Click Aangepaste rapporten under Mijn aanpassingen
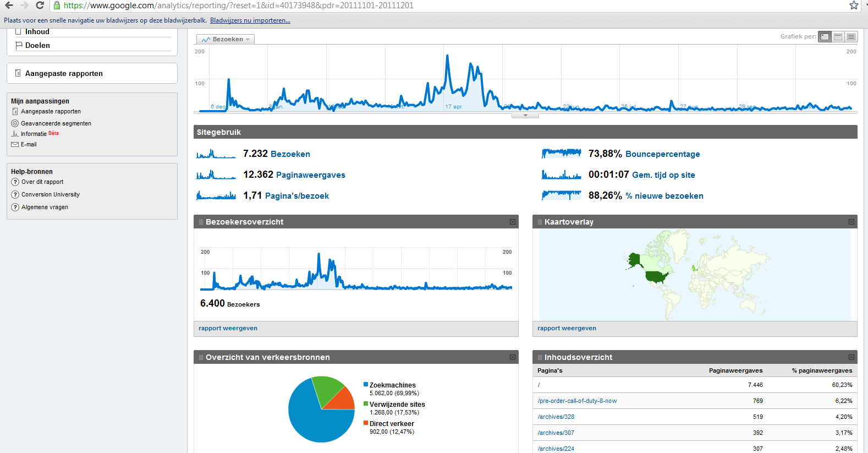Image resolution: width=868 pixels, height=453 pixels. pyautogui.click(x=51, y=112)
